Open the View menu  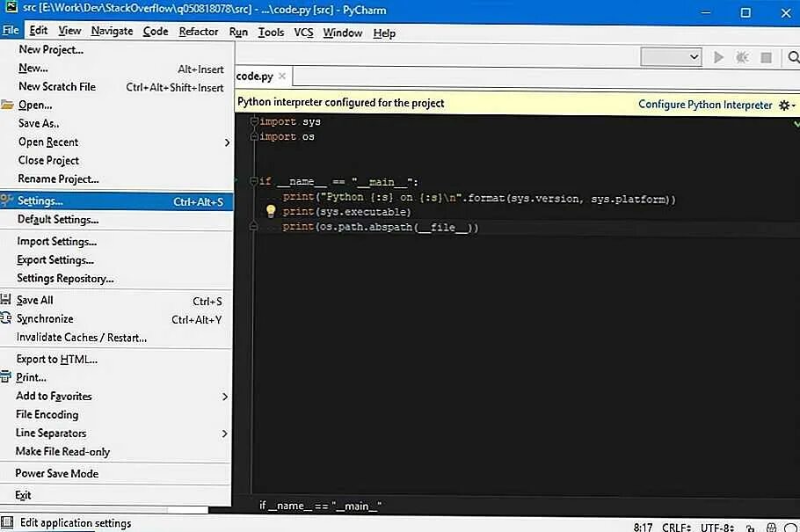[x=69, y=31]
